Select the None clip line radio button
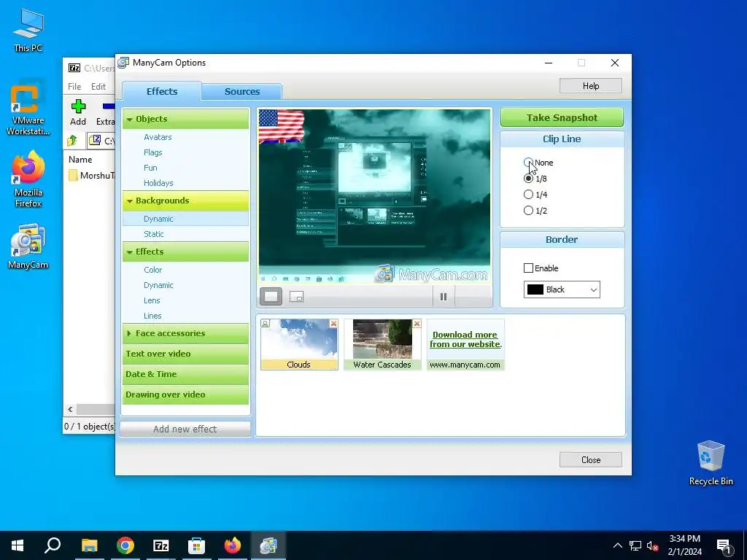The image size is (747, 560). [x=528, y=163]
